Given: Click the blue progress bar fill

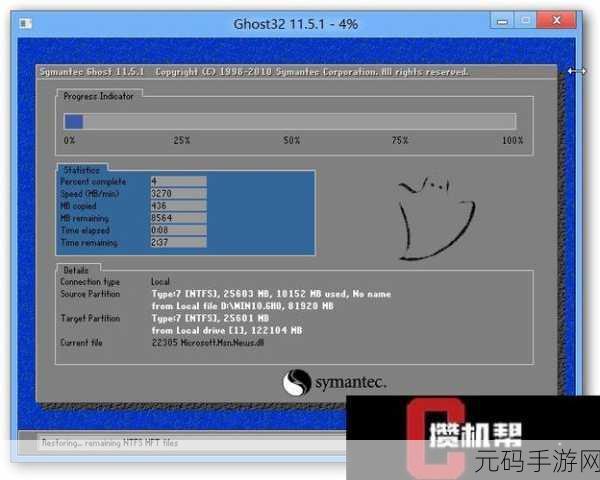Looking at the screenshot, I should tap(73, 122).
